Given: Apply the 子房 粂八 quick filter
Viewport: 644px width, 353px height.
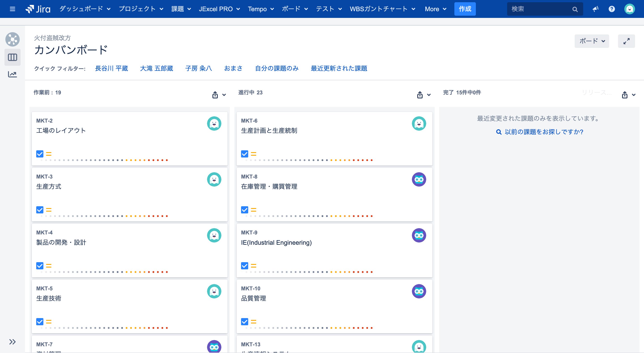Looking at the screenshot, I should click(199, 68).
